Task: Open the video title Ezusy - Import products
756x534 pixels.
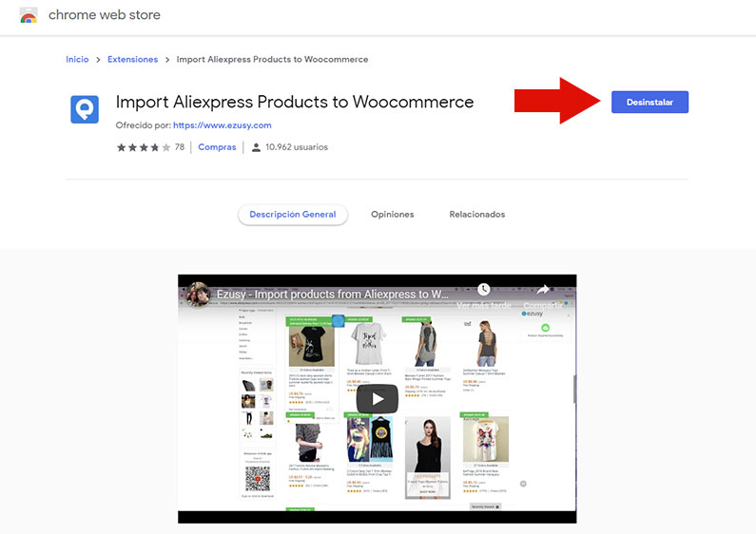Action: pos(332,294)
